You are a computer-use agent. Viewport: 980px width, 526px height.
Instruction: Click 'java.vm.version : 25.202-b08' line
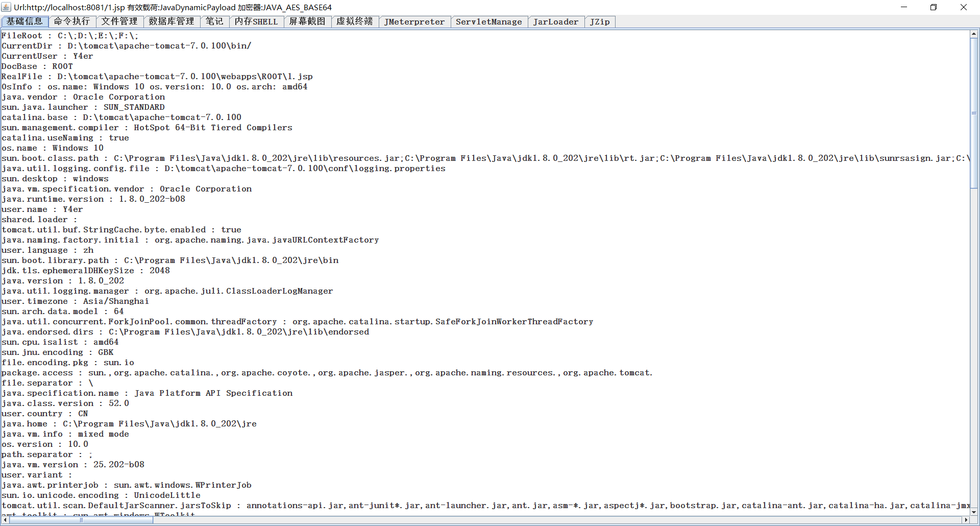[x=73, y=465]
